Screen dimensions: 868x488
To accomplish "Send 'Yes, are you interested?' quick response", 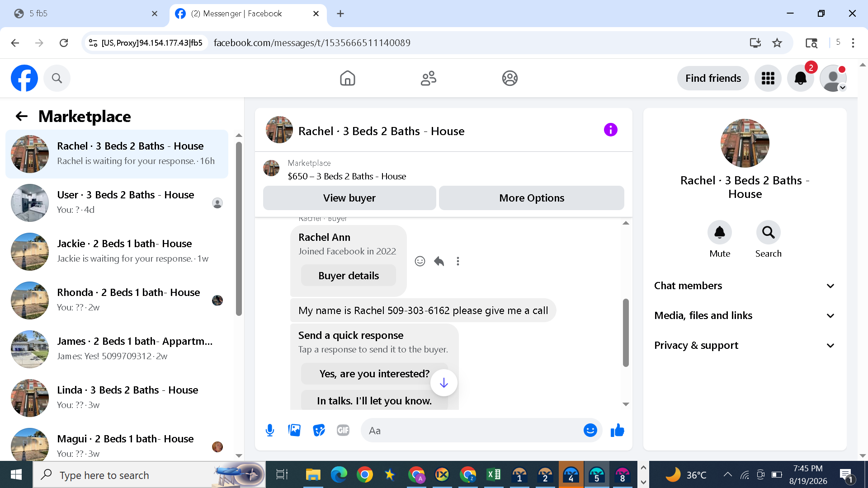I will tap(374, 374).
